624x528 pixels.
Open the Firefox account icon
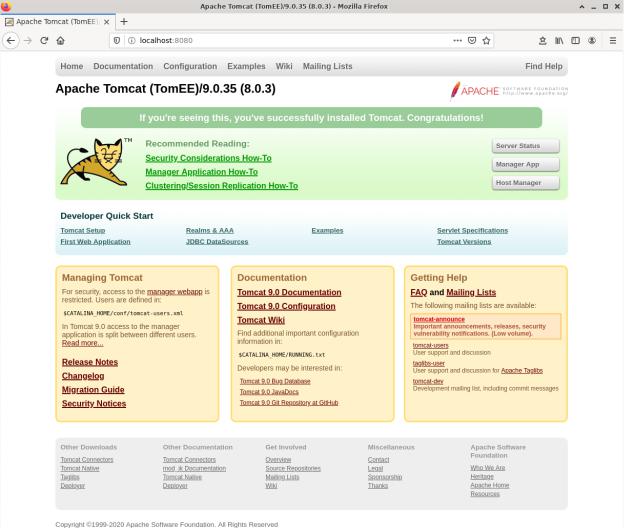coord(592,41)
